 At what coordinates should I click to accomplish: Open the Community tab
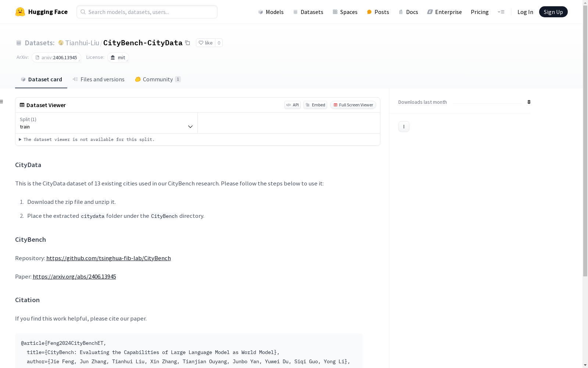pos(158,79)
